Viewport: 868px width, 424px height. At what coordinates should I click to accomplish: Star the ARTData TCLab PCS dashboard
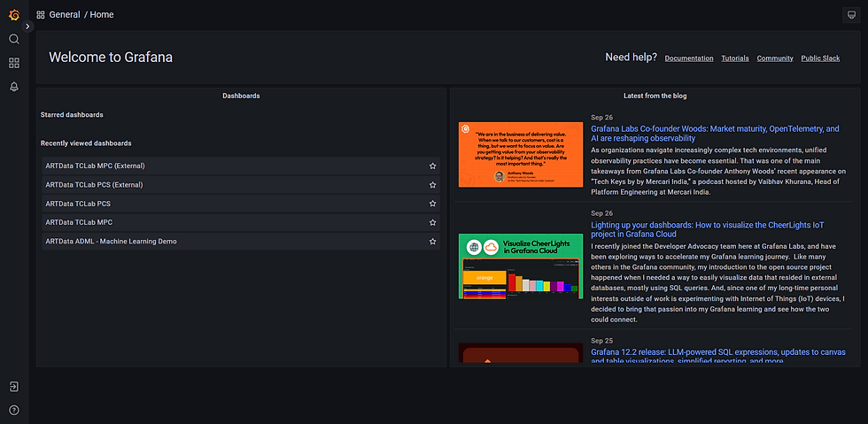click(x=433, y=204)
